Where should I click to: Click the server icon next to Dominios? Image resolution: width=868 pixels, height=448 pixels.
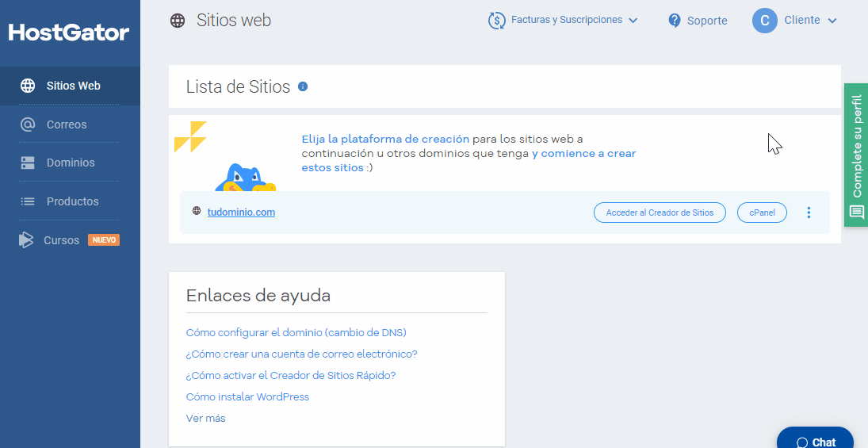27,163
